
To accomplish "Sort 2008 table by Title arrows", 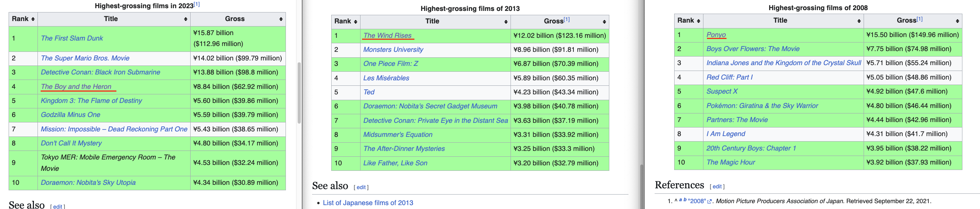I will (x=859, y=21).
